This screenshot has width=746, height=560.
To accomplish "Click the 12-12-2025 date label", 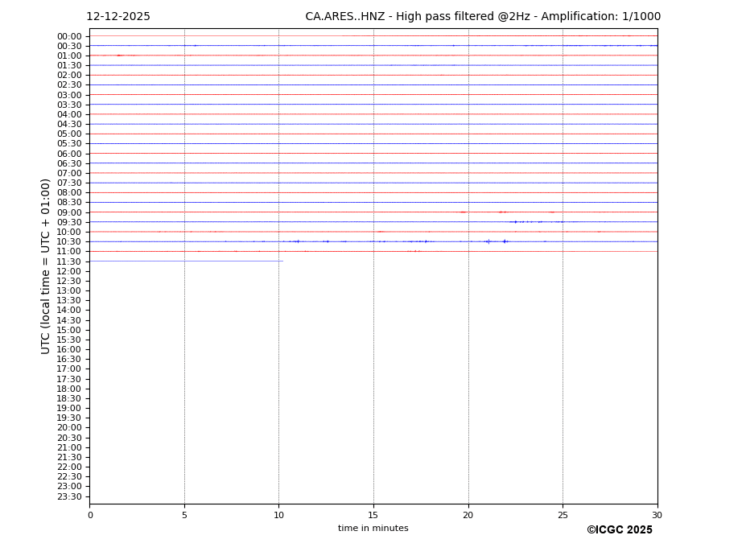I will [x=118, y=17].
